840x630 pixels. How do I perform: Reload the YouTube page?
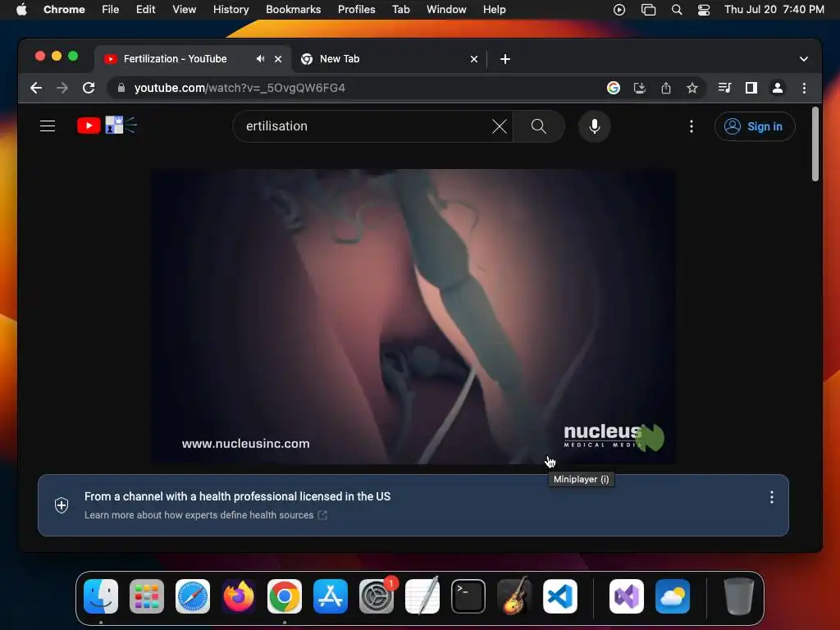pyautogui.click(x=89, y=88)
